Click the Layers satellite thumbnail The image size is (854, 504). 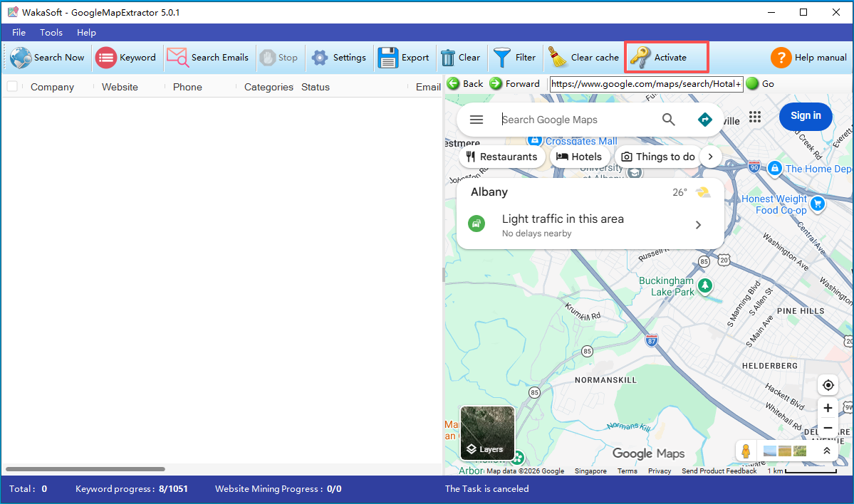(487, 434)
